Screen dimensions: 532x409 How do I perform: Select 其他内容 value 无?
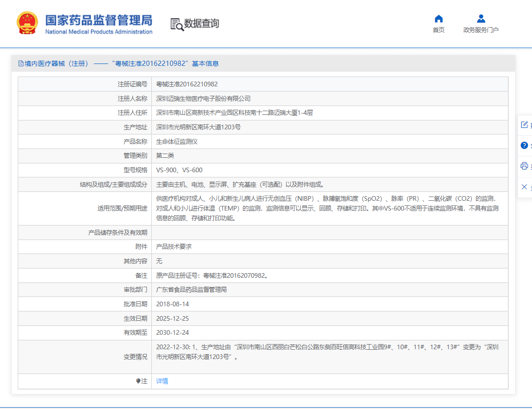159,261
